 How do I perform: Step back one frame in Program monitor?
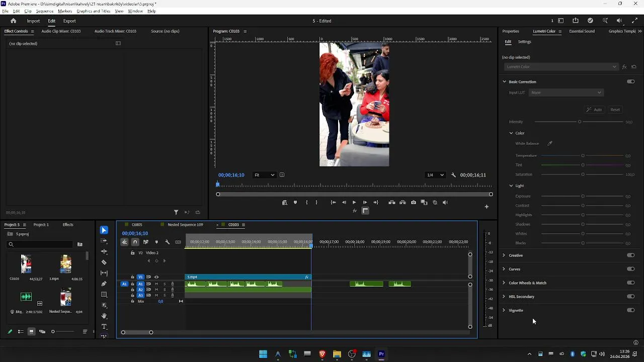tap(344, 203)
